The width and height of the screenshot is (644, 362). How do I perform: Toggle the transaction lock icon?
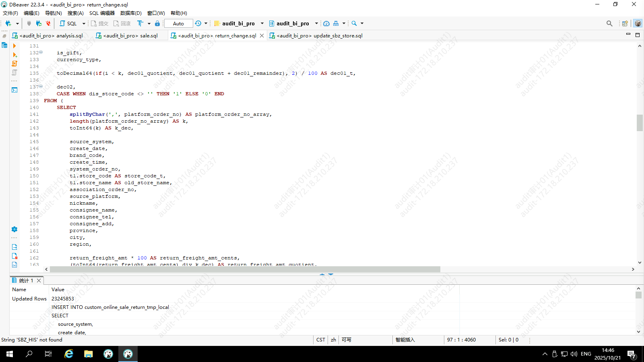pos(157,23)
